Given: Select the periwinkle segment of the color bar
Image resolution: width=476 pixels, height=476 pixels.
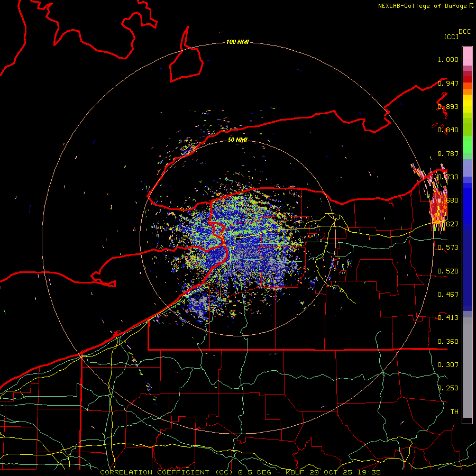Looking at the screenshot, I should [467, 168].
